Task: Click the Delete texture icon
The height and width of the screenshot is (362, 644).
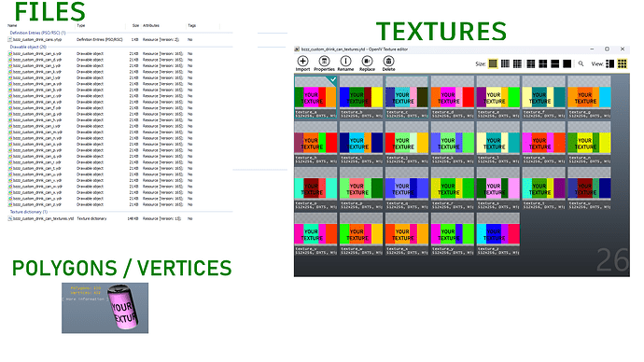Action: [388, 62]
